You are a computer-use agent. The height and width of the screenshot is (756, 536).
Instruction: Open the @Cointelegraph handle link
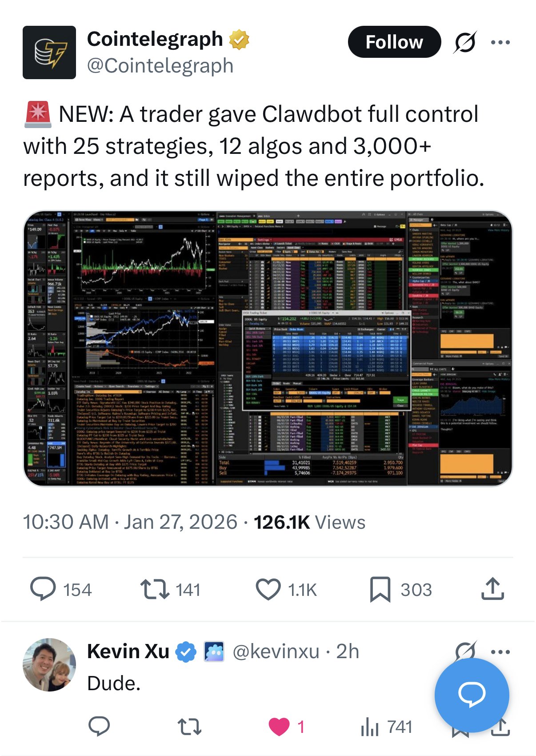[160, 66]
